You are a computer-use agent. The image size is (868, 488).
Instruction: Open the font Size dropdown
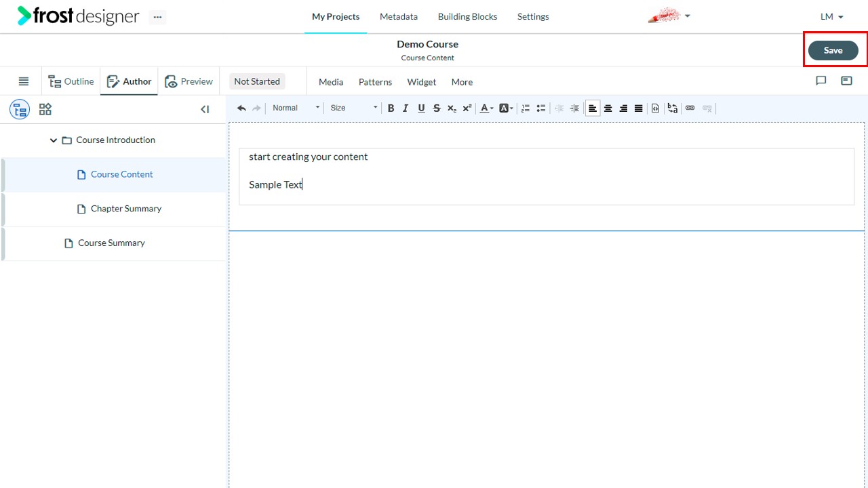pyautogui.click(x=353, y=108)
